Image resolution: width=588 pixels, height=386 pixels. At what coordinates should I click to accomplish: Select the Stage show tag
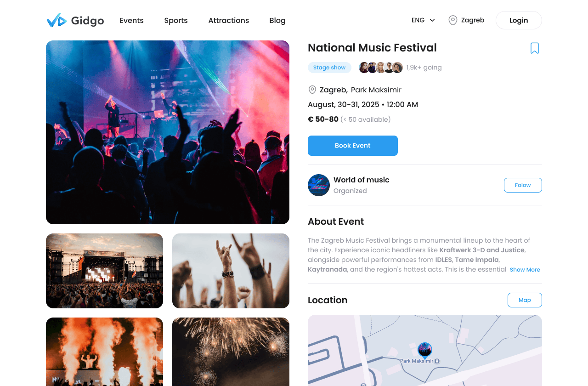[x=329, y=68]
